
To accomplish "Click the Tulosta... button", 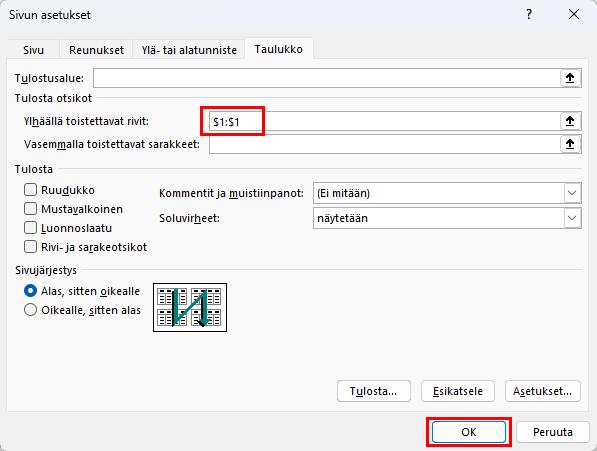I will point(374,391).
